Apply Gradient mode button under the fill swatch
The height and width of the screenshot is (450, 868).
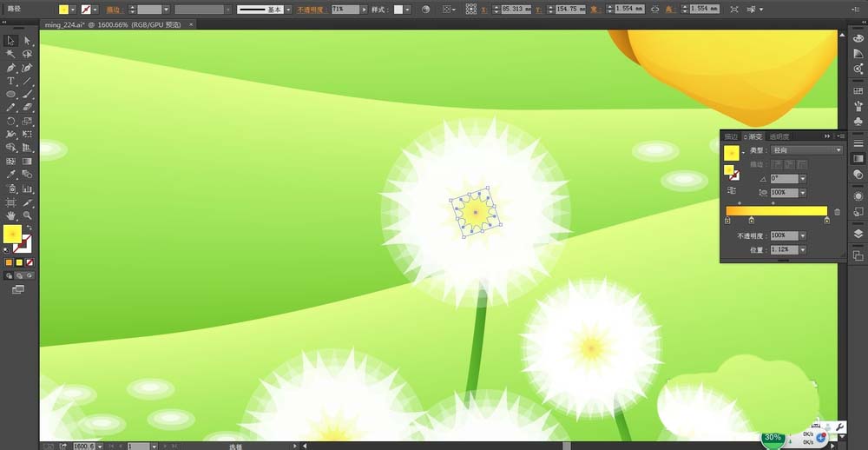pyautogui.click(x=19, y=262)
